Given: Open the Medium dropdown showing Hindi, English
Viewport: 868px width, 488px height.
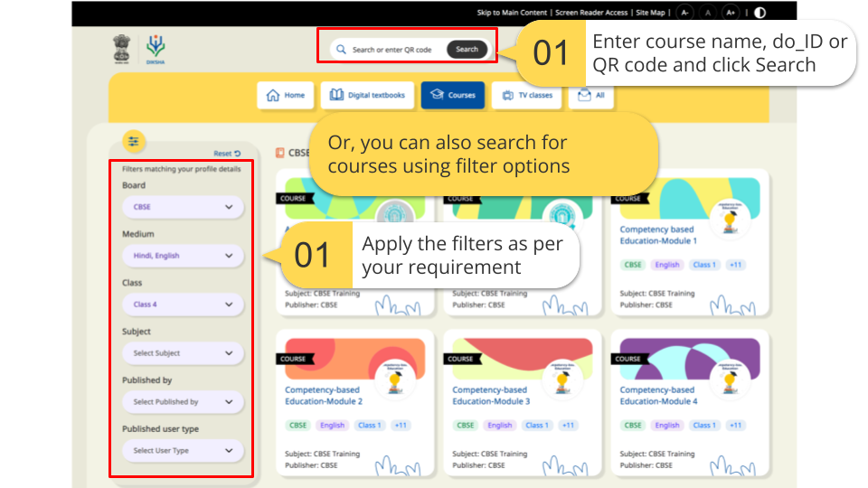Looking at the screenshot, I should pyautogui.click(x=183, y=256).
